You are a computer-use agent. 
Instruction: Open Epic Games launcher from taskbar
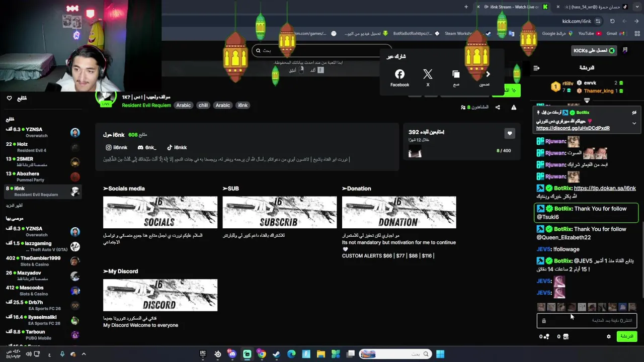203,354
